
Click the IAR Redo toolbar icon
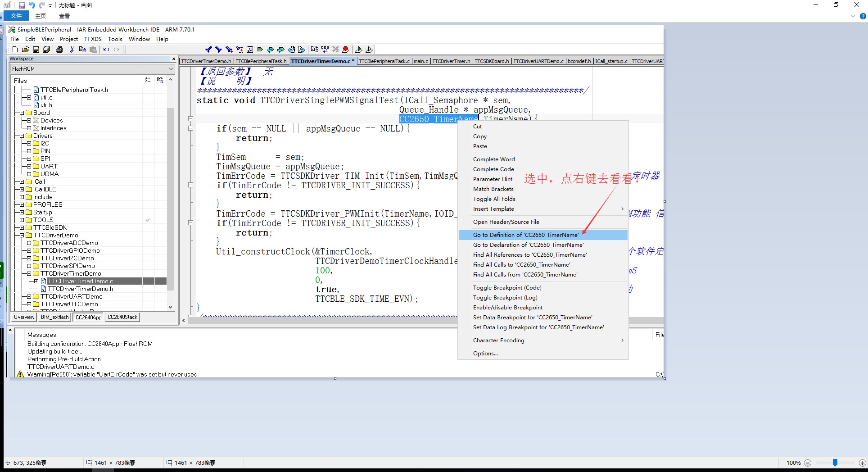(x=117, y=50)
